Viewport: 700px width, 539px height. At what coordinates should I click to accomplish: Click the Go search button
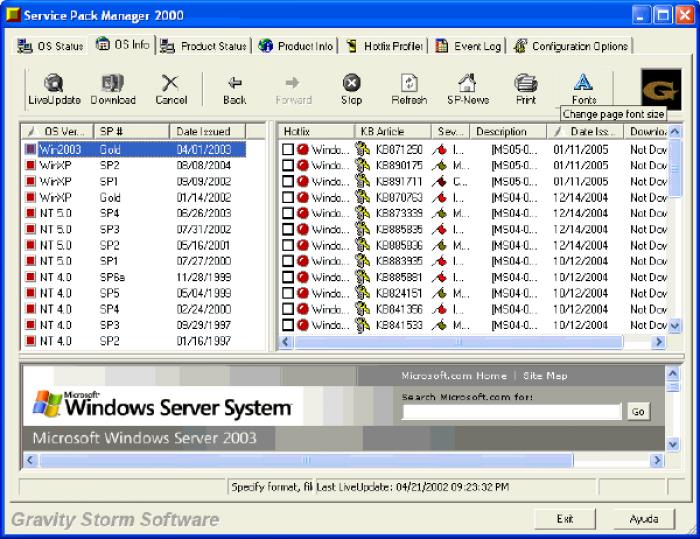point(638,411)
